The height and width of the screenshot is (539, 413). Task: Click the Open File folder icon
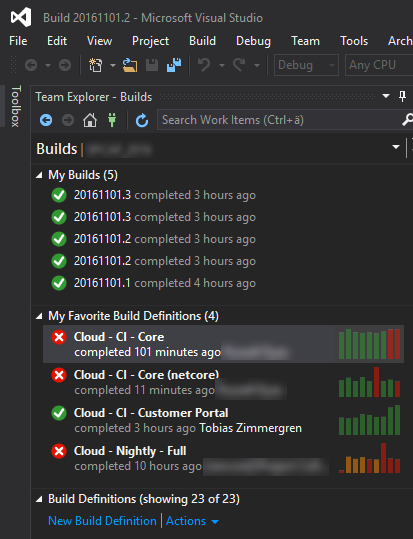tap(130, 65)
